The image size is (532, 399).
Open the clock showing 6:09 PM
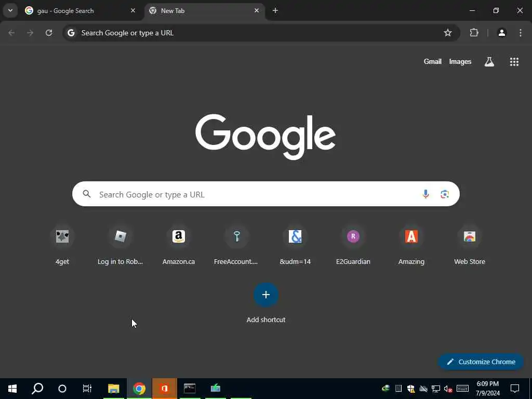point(487,389)
